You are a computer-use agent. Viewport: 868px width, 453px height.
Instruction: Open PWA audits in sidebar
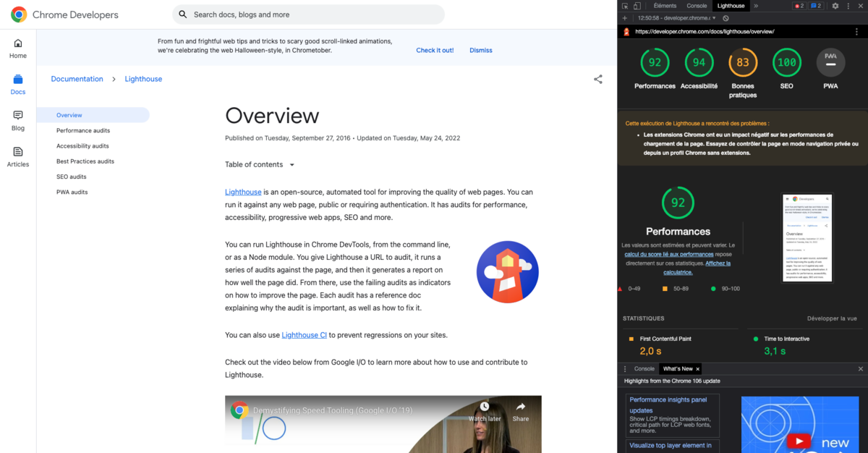tap(72, 192)
